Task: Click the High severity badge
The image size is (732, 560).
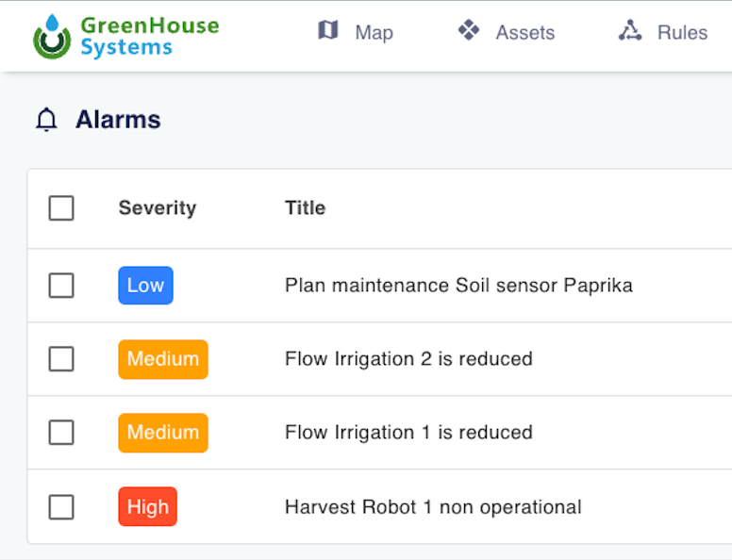Action: (147, 507)
